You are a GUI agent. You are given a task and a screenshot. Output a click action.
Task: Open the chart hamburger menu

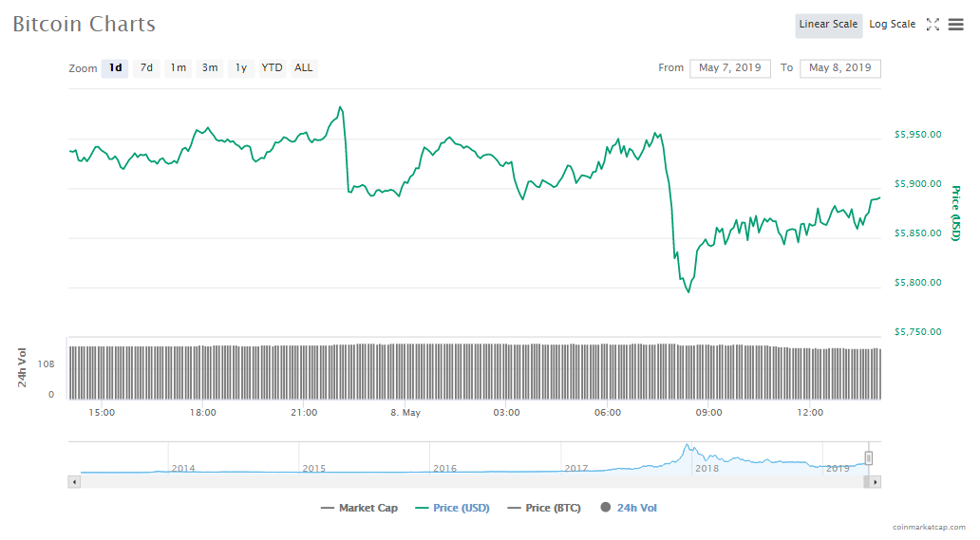click(955, 25)
